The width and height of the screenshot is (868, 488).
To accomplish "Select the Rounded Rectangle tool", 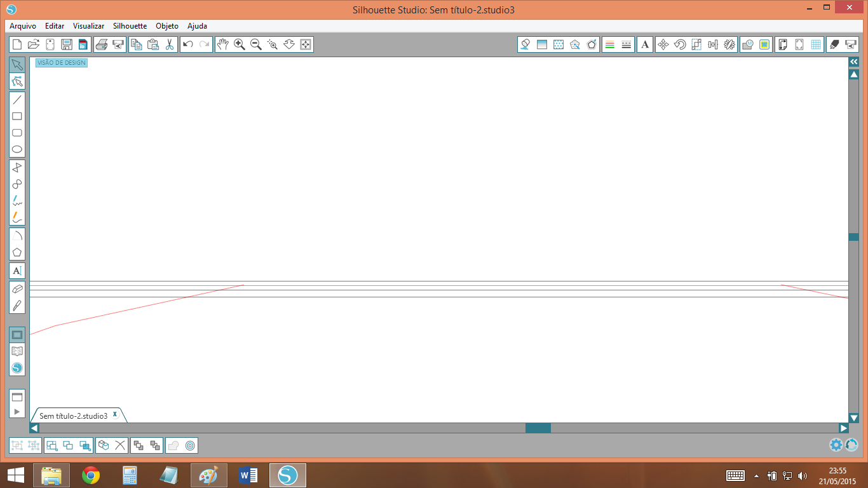I will click(x=17, y=133).
